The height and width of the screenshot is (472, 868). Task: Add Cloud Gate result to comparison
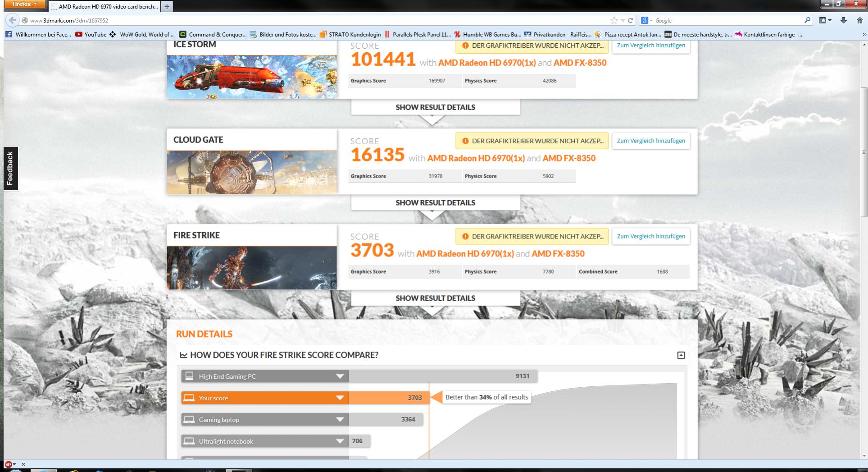click(x=651, y=141)
